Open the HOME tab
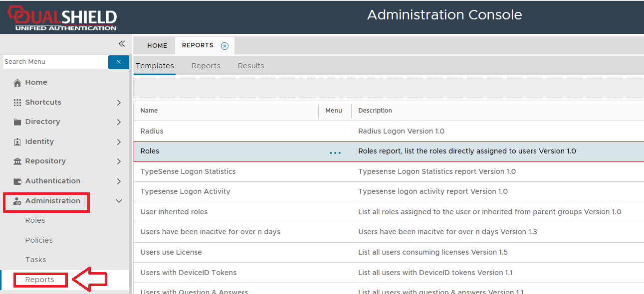 (x=157, y=45)
